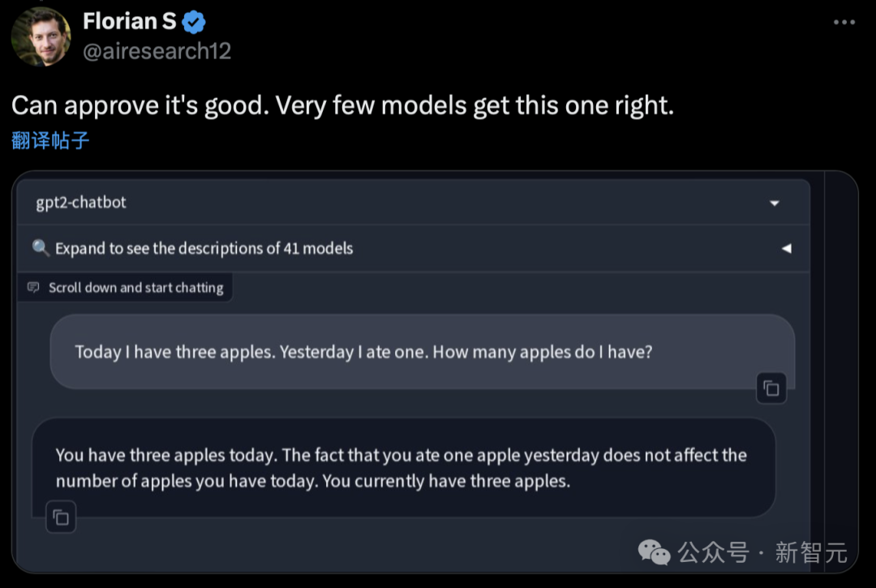Image resolution: width=876 pixels, height=588 pixels.
Task: Click the WeChat logo watermark
Action: click(654, 552)
